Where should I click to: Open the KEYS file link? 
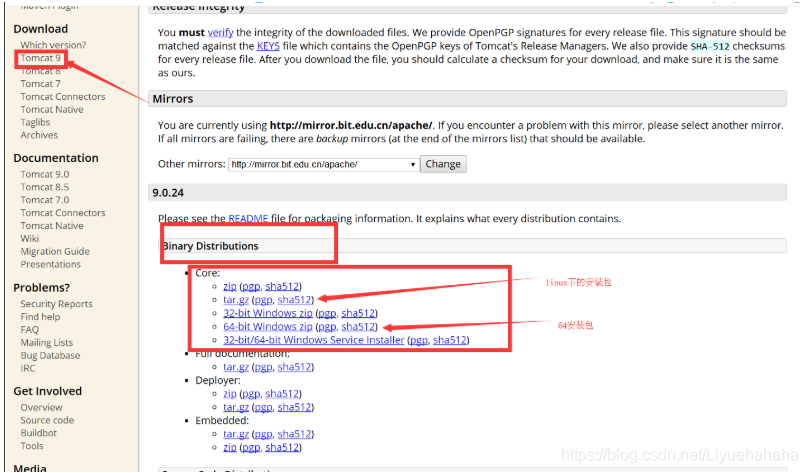[268, 46]
